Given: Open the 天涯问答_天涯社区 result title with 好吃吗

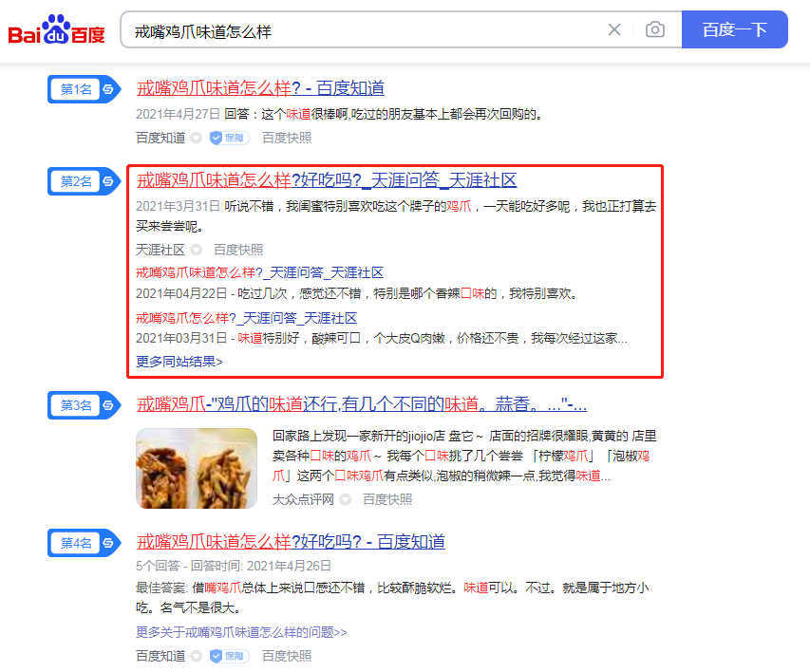Looking at the screenshot, I should [x=327, y=180].
